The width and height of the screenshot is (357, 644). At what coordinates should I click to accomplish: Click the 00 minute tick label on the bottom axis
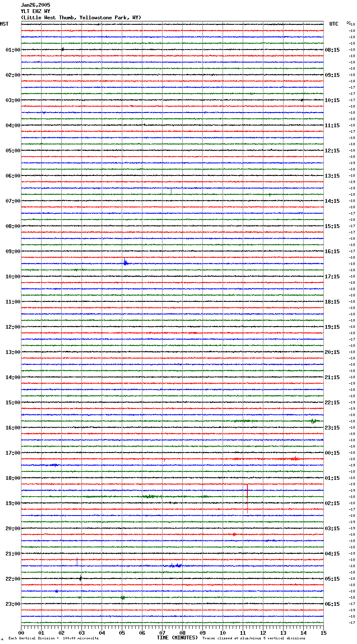click(21, 633)
